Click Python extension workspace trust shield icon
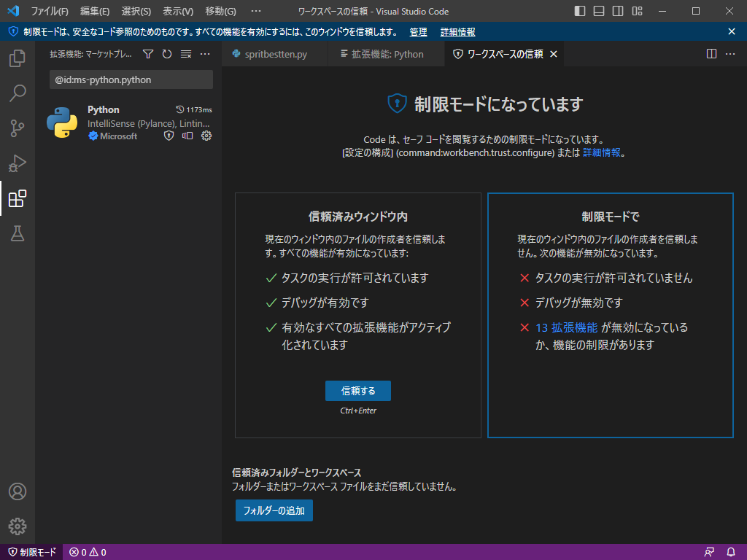Screen dimensions: 747x560 tap(169, 136)
